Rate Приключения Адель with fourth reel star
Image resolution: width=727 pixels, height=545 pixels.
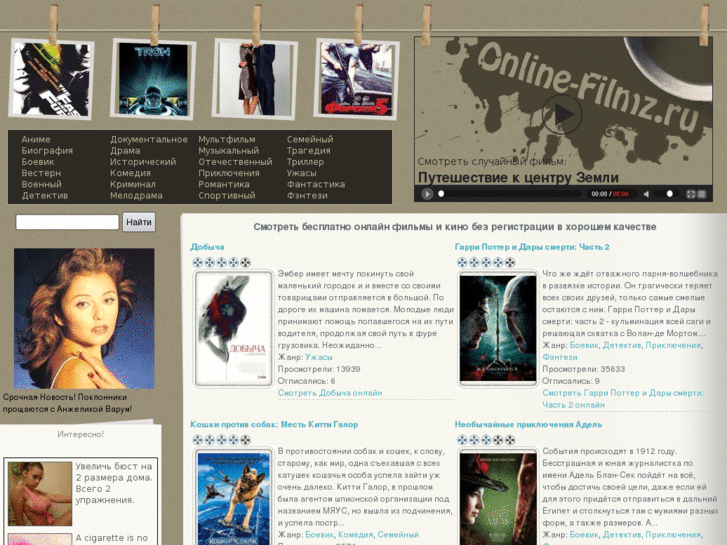pyautogui.click(x=498, y=440)
